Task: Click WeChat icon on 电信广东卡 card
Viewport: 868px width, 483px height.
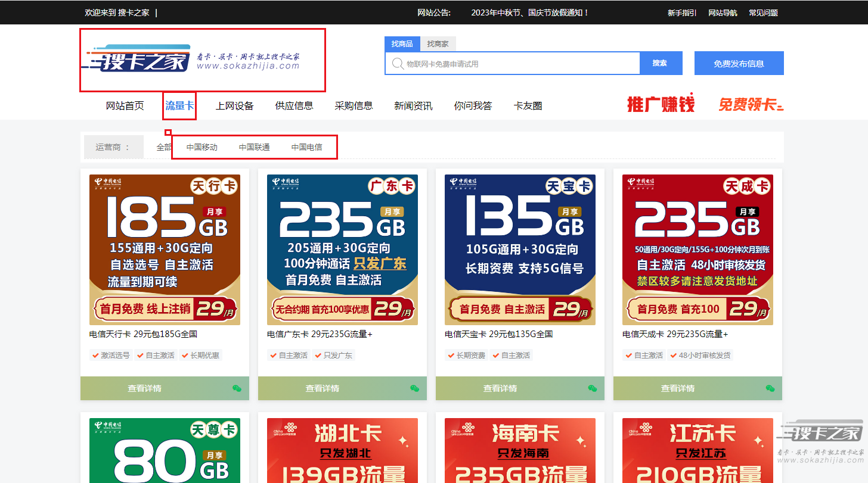Action: tap(414, 388)
